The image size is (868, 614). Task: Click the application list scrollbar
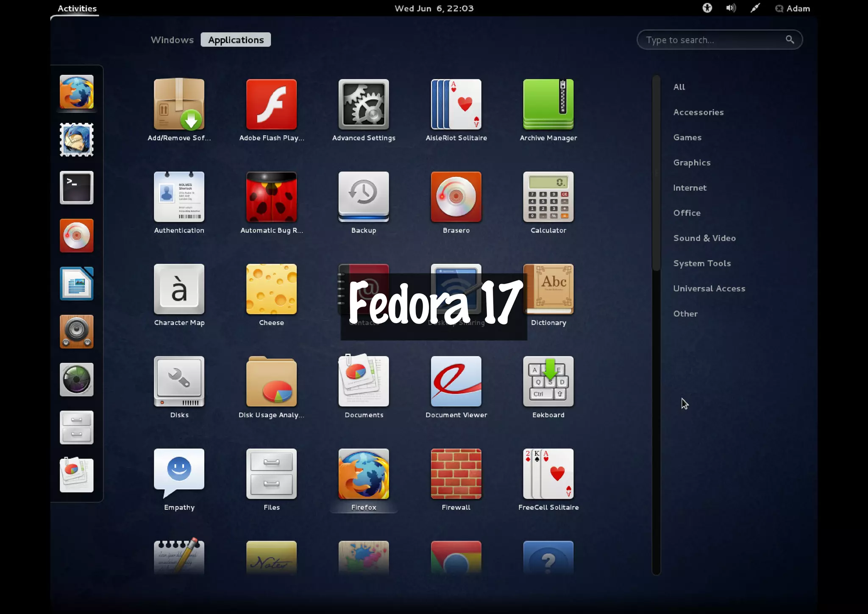coord(656,173)
